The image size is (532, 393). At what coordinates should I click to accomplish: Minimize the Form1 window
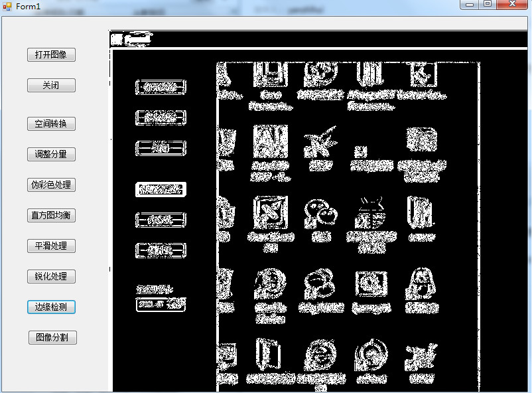[x=470, y=5]
